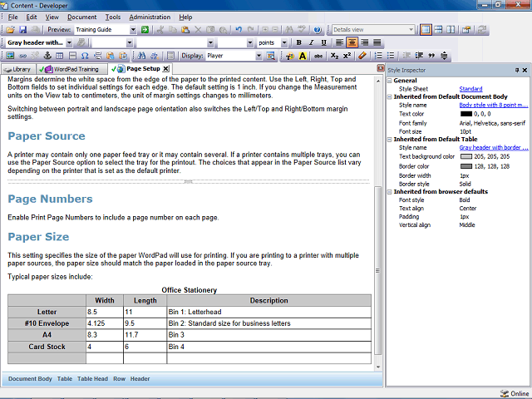Select Document Body in the breadcrumb bar
This screenshot has height=399, width=532.
click(x=30, y=379)
